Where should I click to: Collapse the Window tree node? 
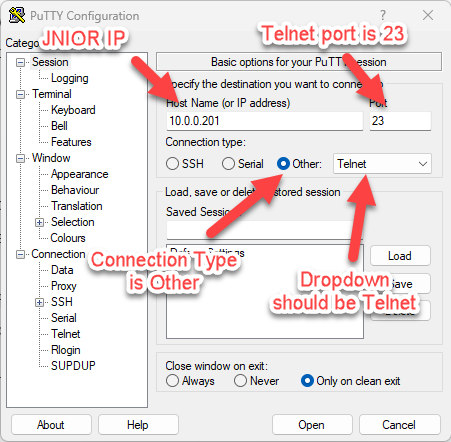click(20, 158)
